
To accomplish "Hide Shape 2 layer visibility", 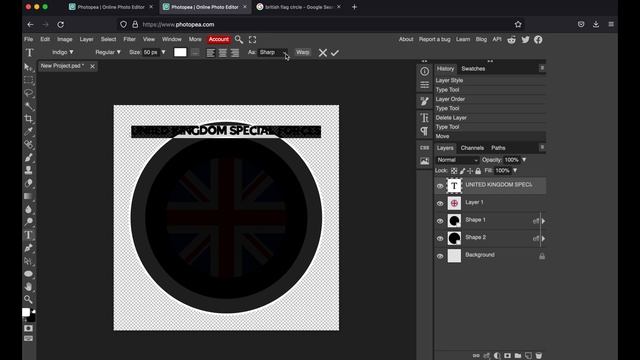I will click(x=440, y=238).
